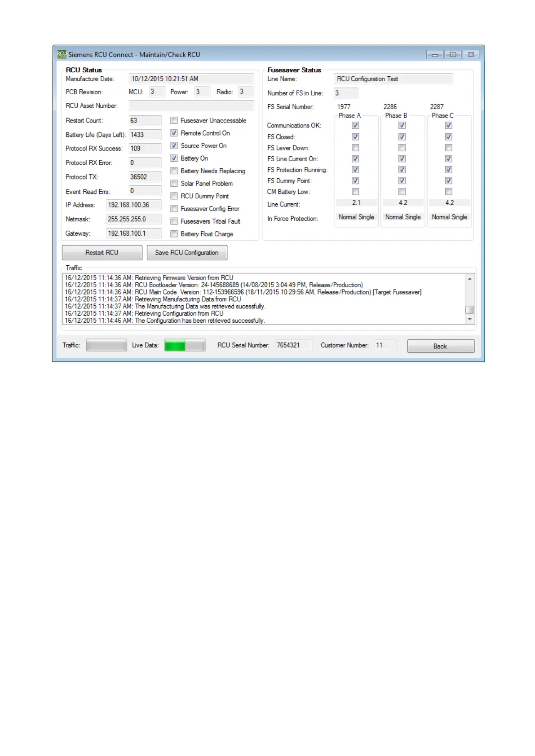Toggle Fusesaver Unaccessable checkbox
This screenshot has height=756, width=535.
[x=174, y=120]
